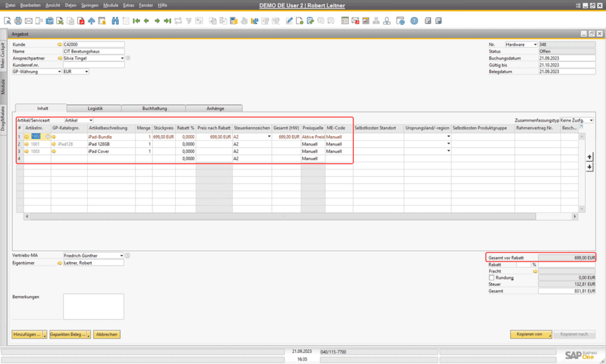Click the fax machine icon in toolbar
The image size is (606, 364).
pyautogui.click(x=50, y=21)
